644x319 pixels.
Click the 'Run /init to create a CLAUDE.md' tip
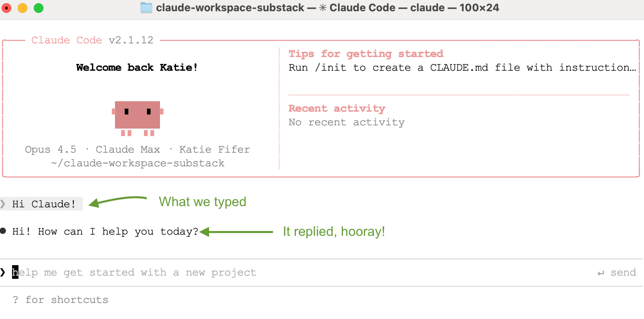(x=462, y=67)
